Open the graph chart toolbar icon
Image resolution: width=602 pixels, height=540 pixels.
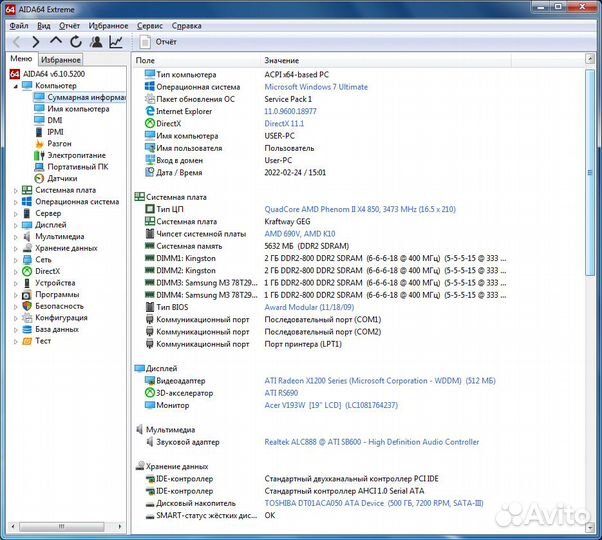tap(116, 42)
